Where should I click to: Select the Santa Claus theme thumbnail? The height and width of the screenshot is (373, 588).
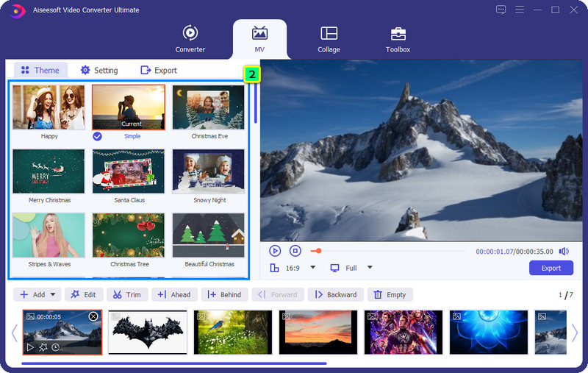click(128, 172)
